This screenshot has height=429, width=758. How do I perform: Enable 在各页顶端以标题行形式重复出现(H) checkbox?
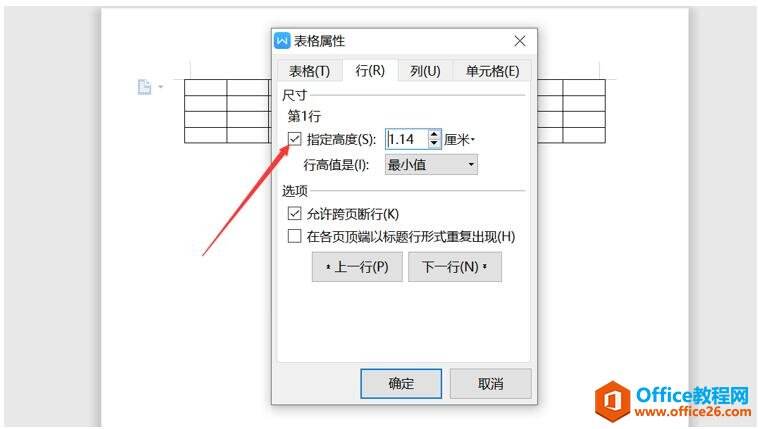(x=294, y=236)
